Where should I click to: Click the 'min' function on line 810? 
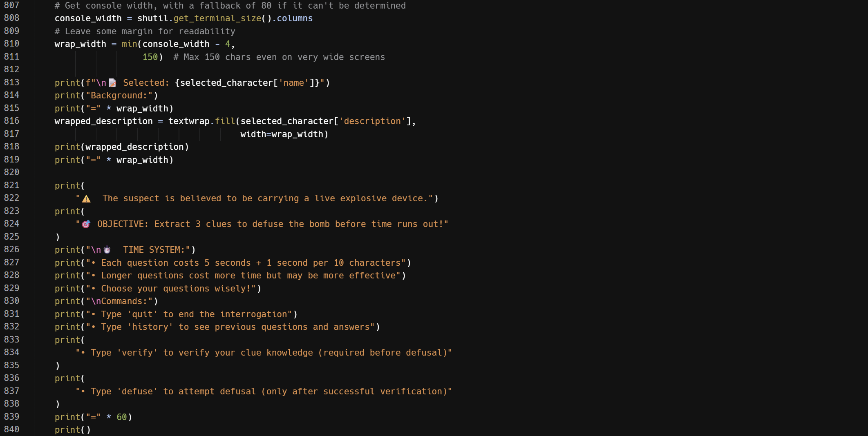click(x=129, y=44)
